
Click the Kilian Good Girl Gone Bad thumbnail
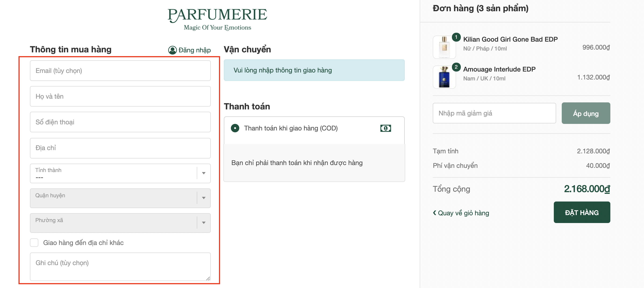444,47
